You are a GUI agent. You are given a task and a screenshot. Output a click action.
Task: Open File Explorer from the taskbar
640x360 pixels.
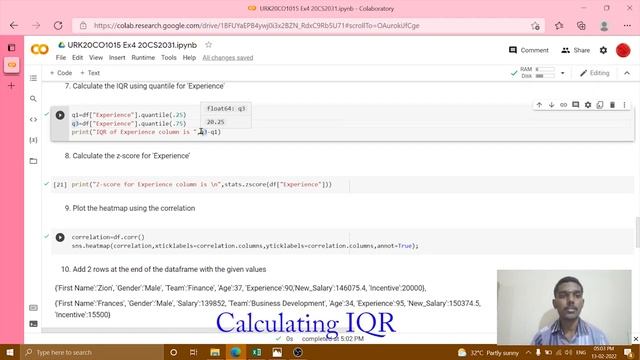pyautogui.click(x=215, y=352)
